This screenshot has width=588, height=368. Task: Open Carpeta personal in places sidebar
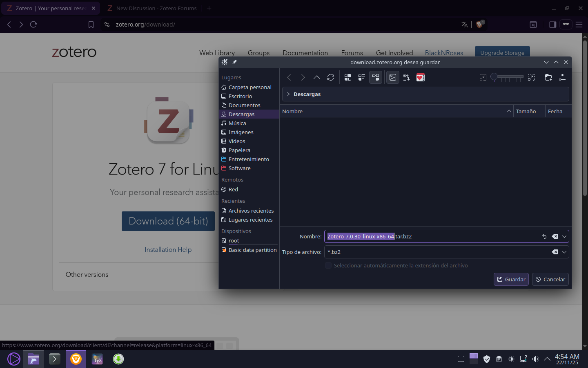coord(249,87)
